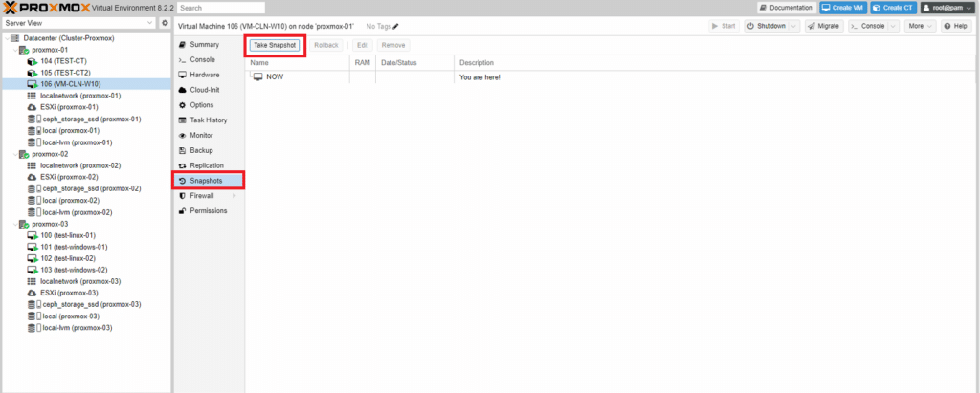Select ceph_storage_ssd (proxmox-01)
The image size is (980, 393).
(91, 119)
